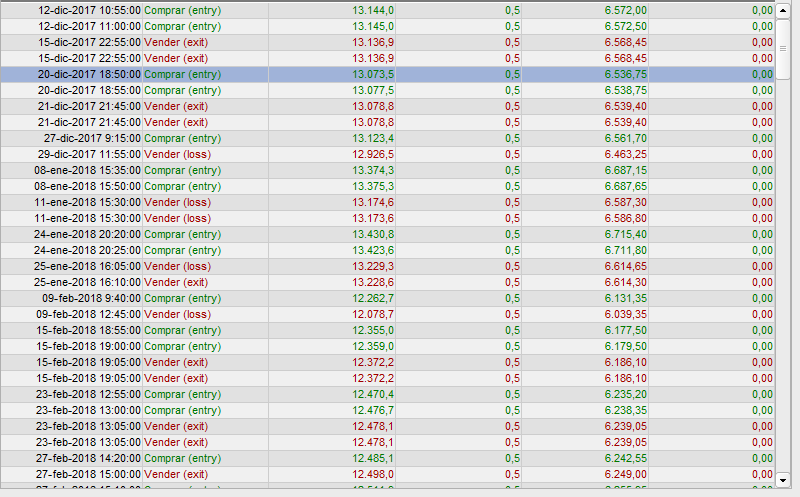
Task: Click price 12.355,0 cell
Action: pos(373,330)
